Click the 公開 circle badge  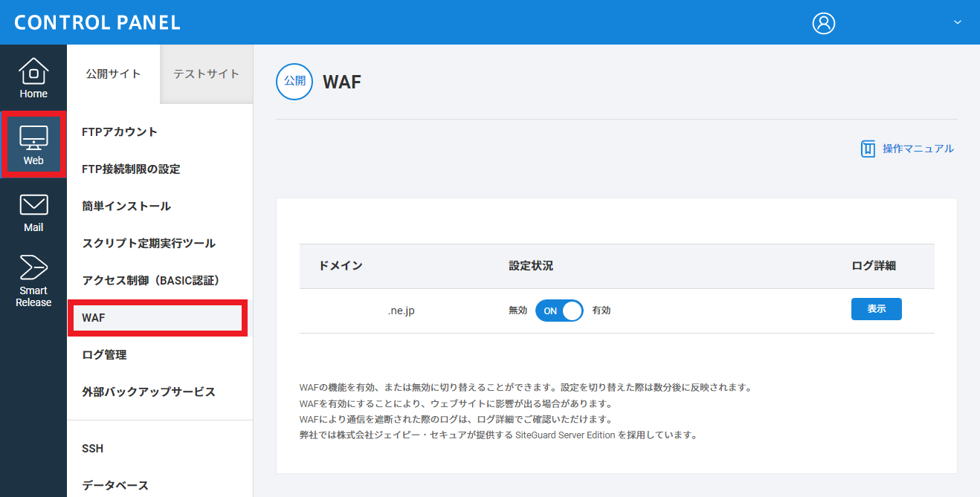[x=294, y=82]
